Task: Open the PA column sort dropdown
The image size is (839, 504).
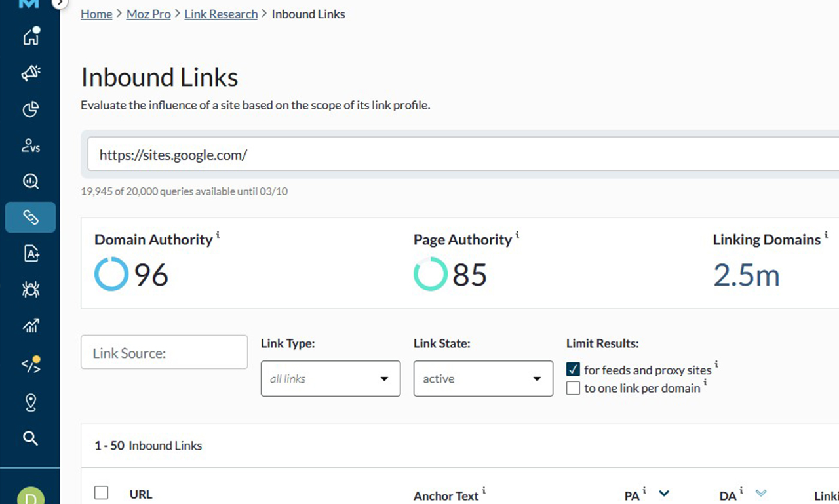Action: tap(664, 494)
